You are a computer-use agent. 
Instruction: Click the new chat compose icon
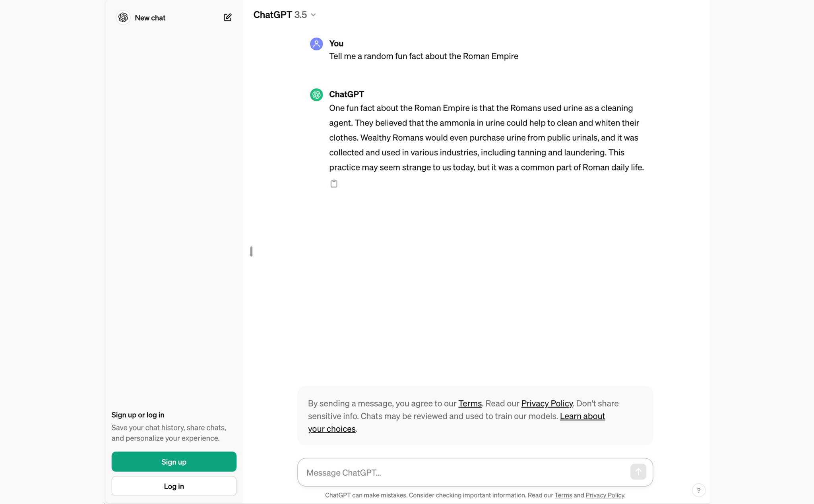(x=227, y=17)
